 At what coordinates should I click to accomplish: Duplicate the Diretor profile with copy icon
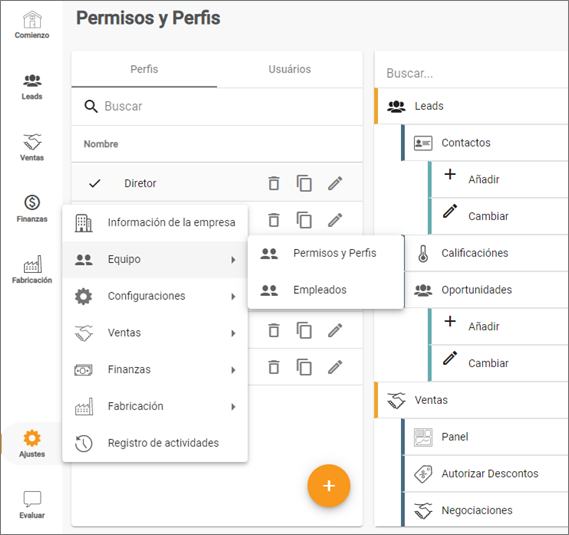pyautogui.click(x=304, y=183)
